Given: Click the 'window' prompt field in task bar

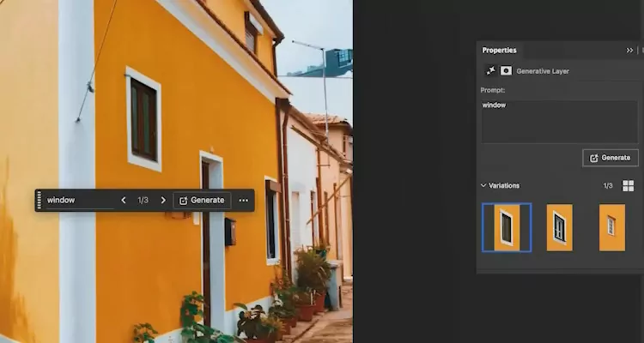Looking at the screenshot, I should pyautogui.click(x=77, y=200).
